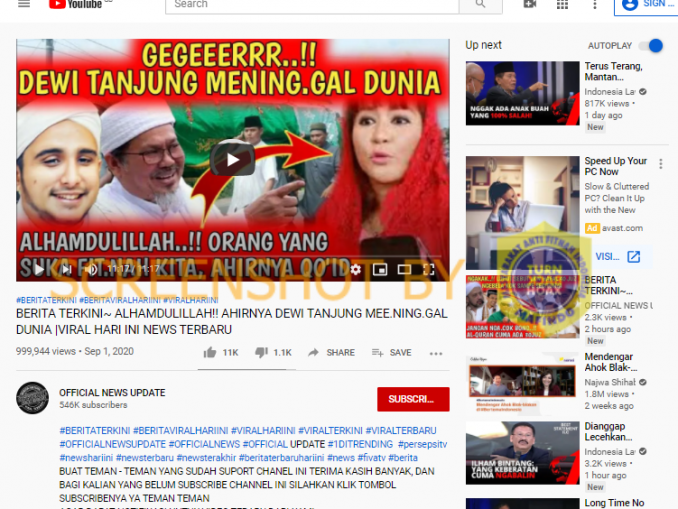Click the Subscribe button

coord(413,399)
